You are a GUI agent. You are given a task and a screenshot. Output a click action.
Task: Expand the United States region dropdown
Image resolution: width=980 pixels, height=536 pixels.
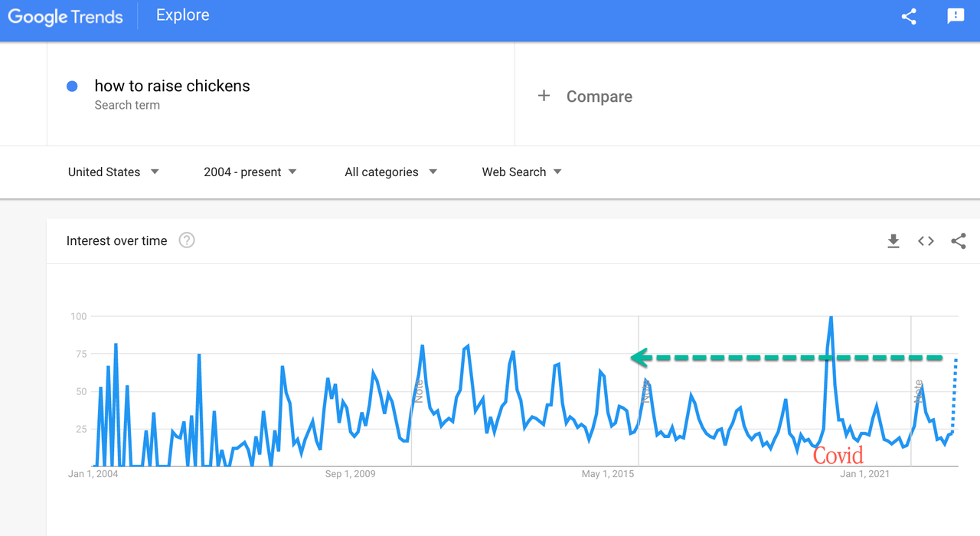[x=113, y=172]
